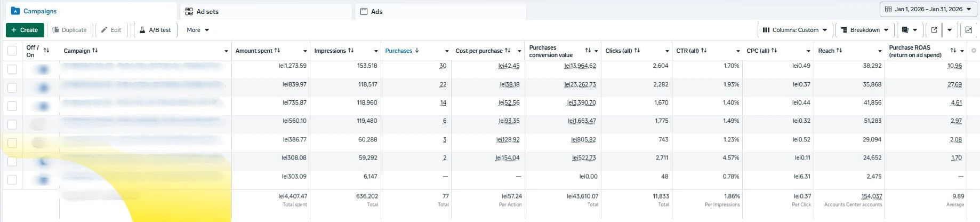Add a column with the plus icon
The width and height of the screenshot is (980, 222).
point(974,51)
